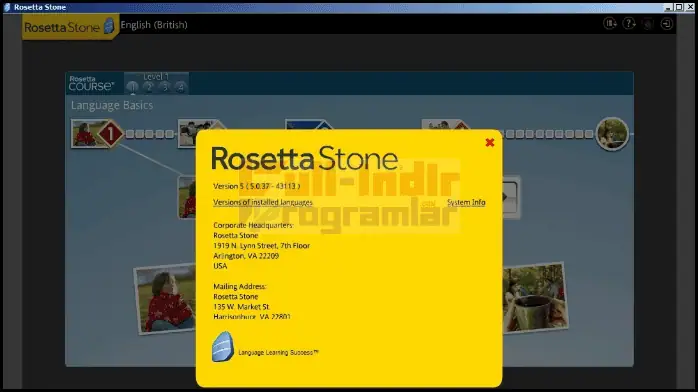This screenshot has height=392, width=698.
Task: Close the Rosetta Stone about dialog
Action: [x=490, y=142]
